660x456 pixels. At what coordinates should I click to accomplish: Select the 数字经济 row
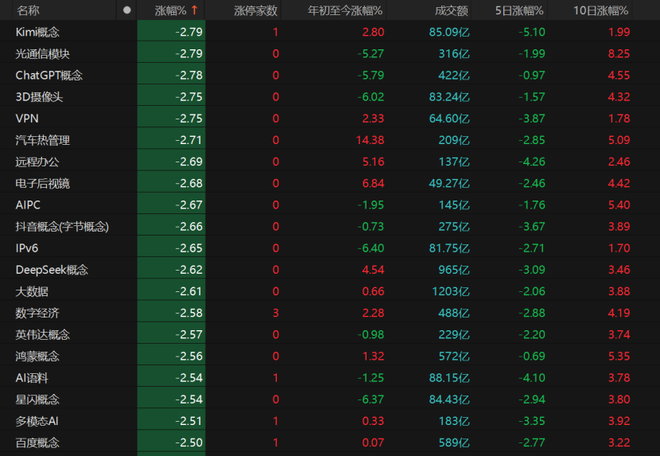coord(37,313)
